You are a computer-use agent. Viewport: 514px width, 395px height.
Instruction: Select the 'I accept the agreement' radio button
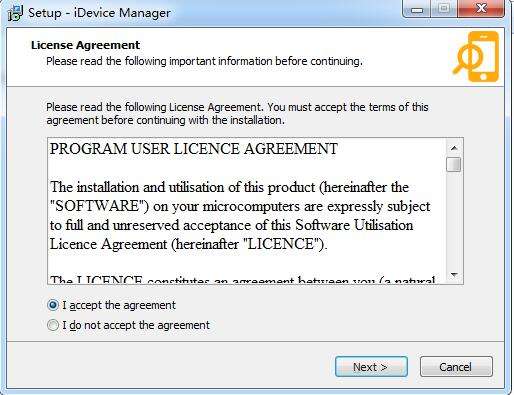(53, 305)
